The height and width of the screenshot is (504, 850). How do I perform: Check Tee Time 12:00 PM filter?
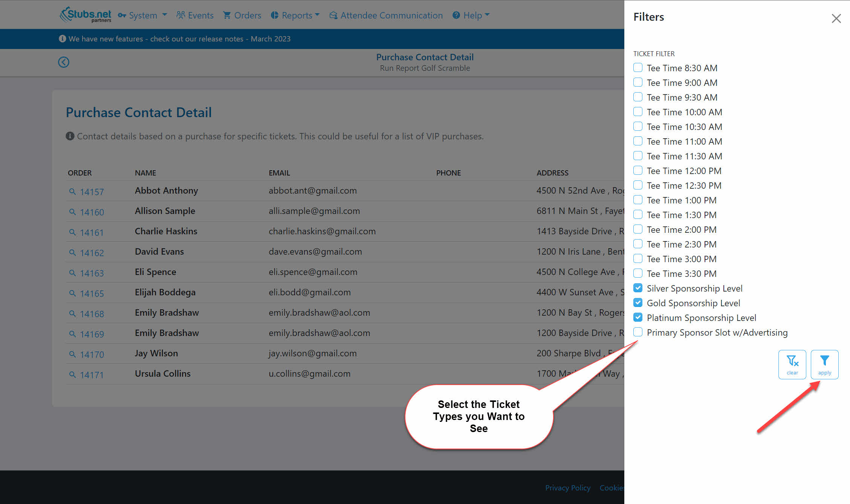[637, 170]
